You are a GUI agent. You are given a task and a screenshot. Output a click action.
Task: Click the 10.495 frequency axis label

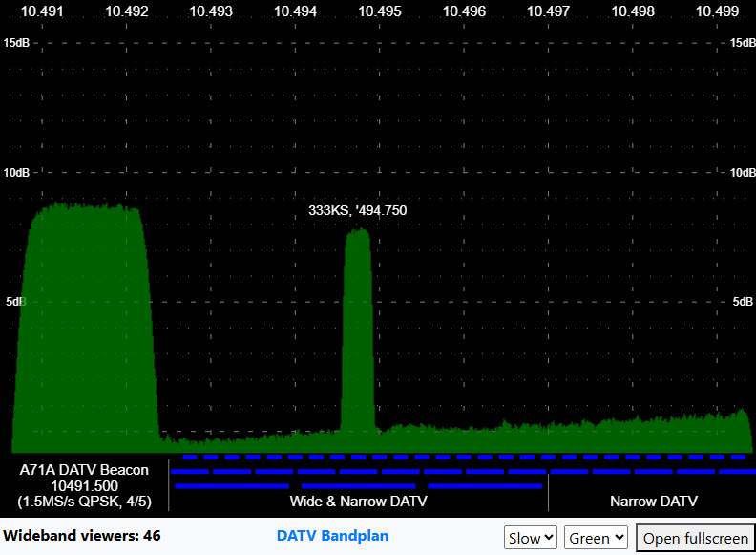coord(379,11)
